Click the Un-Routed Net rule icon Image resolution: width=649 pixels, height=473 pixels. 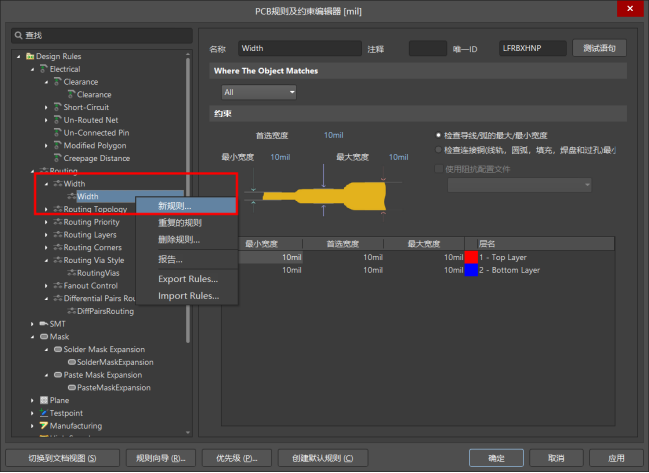[57, 120]
